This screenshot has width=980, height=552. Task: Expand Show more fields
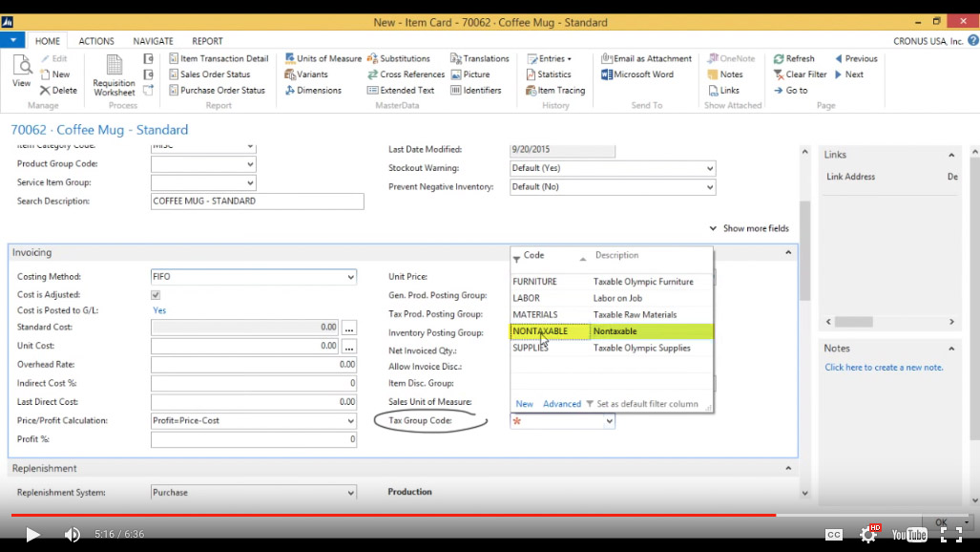tap(749, 228)
